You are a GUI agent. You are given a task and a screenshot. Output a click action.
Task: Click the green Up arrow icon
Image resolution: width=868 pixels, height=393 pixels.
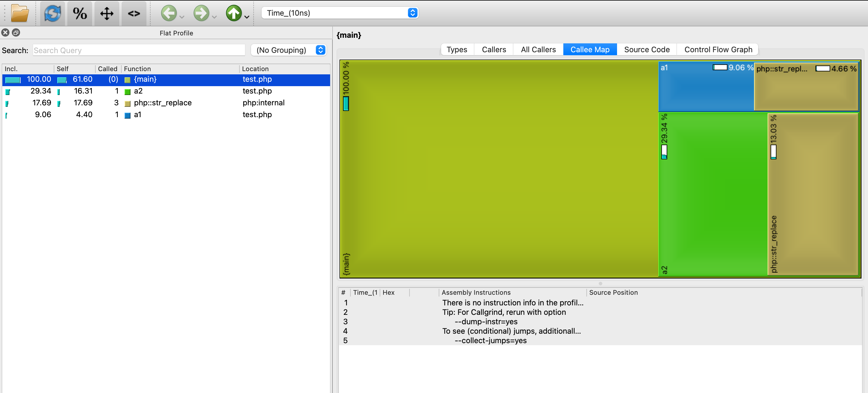point(234,14)
